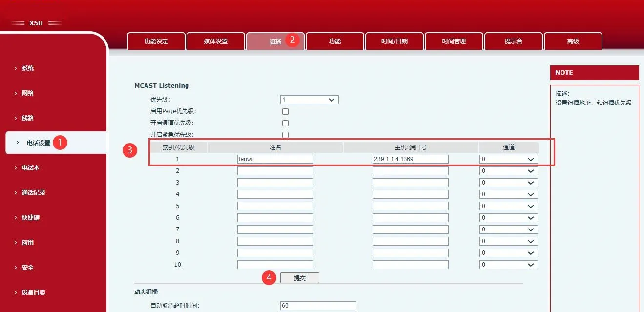The height and width of the screenshot is (312, 644).
Task: Toggle the 开启通道优先级 checkbox
Action: [x=286, y=123]
